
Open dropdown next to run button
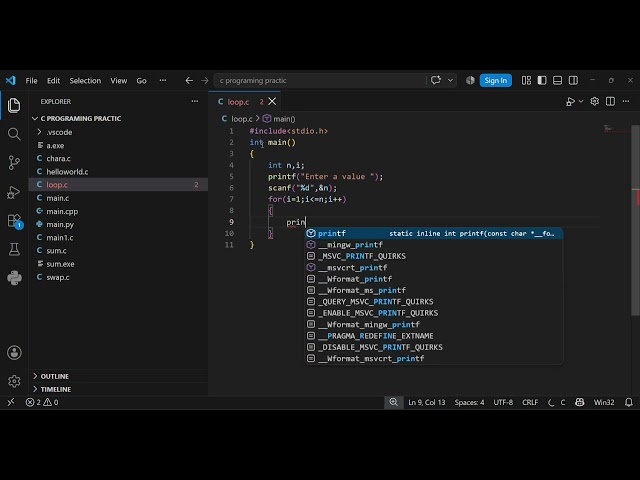tap(581, 102)
